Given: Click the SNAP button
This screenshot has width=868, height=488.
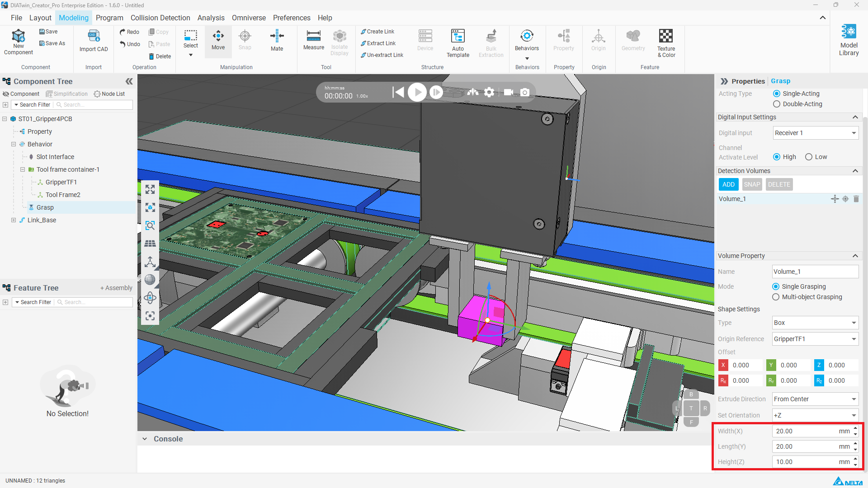Looking at the screenshot, I should point(752,184).
